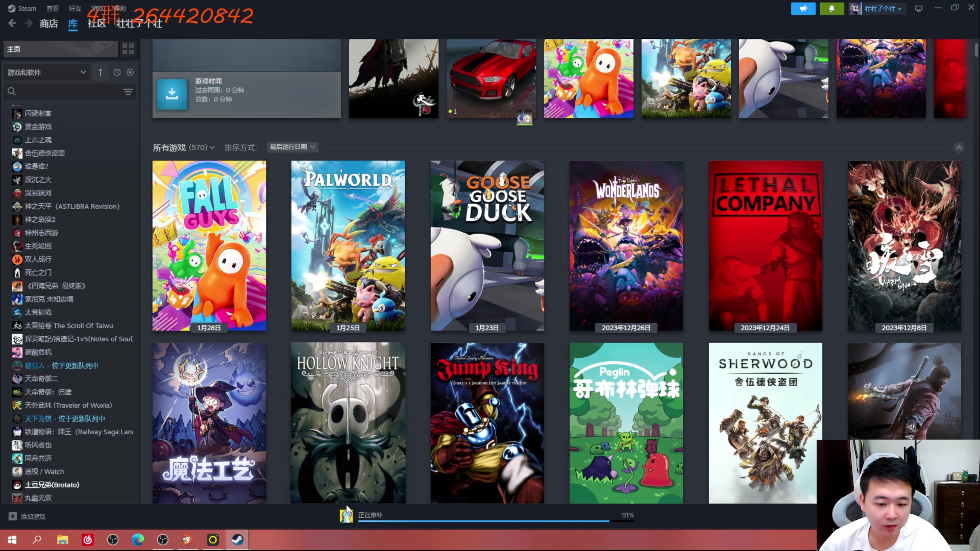
Task: Open the Steam menu
Action: point(22,8)
